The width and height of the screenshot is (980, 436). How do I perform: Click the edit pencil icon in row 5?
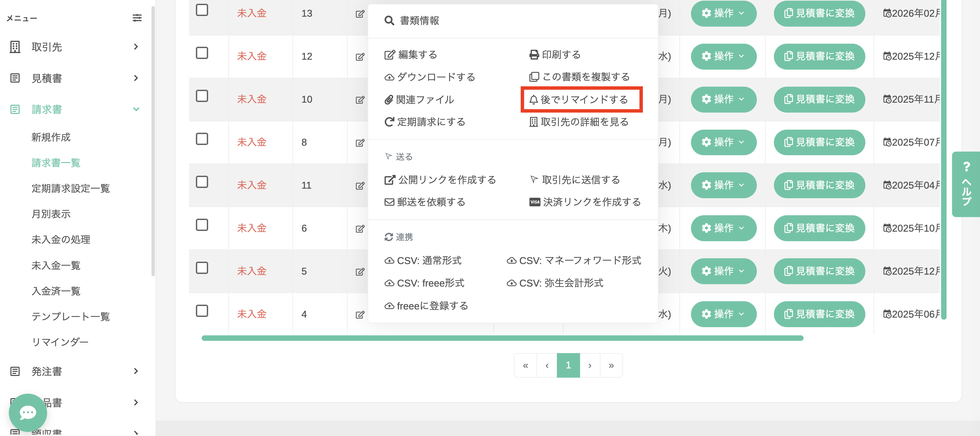(360, 272)
